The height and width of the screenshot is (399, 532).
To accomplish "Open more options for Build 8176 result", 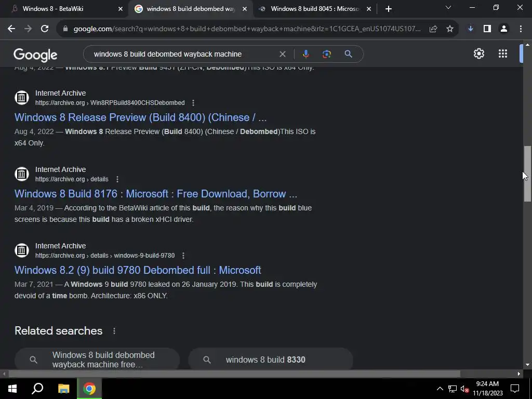I will click(117, 179).
